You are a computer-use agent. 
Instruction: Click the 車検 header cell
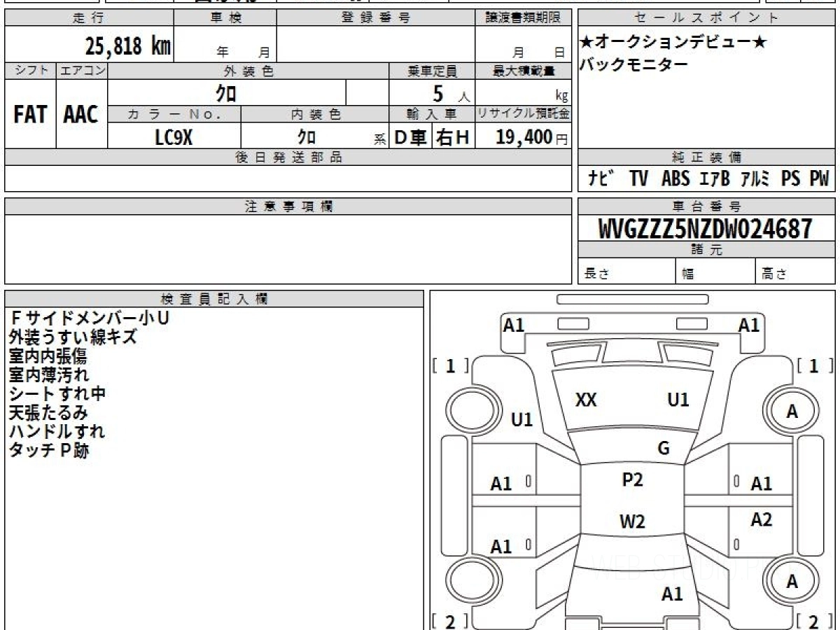225,18
